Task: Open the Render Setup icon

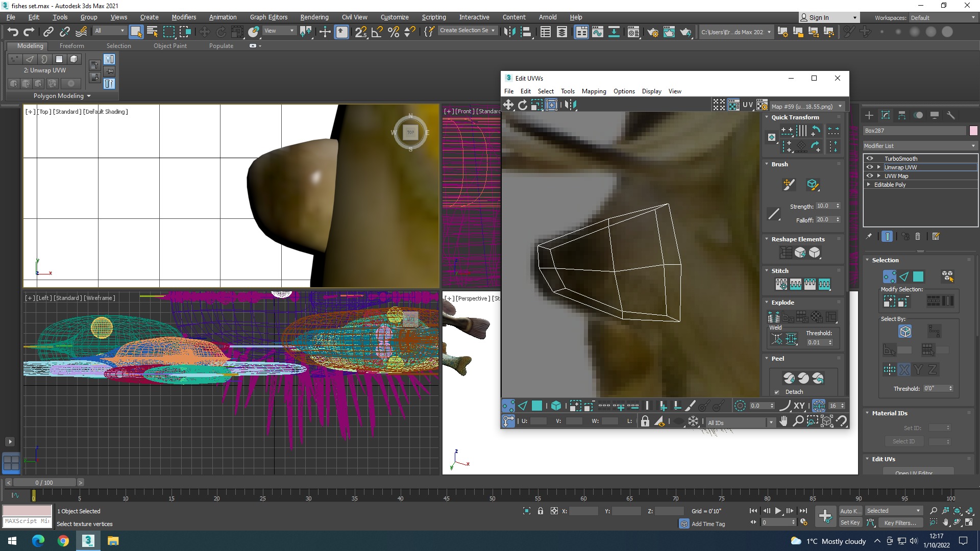Action: (x=652, y=32)
